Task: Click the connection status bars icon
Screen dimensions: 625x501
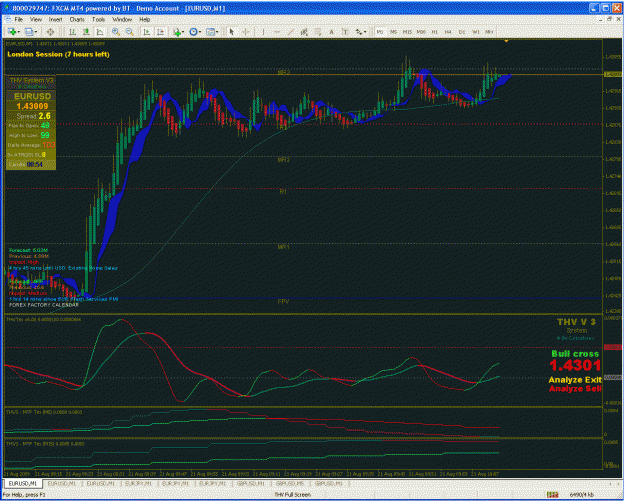Action: pyautogui.click(x=552, y=495)
